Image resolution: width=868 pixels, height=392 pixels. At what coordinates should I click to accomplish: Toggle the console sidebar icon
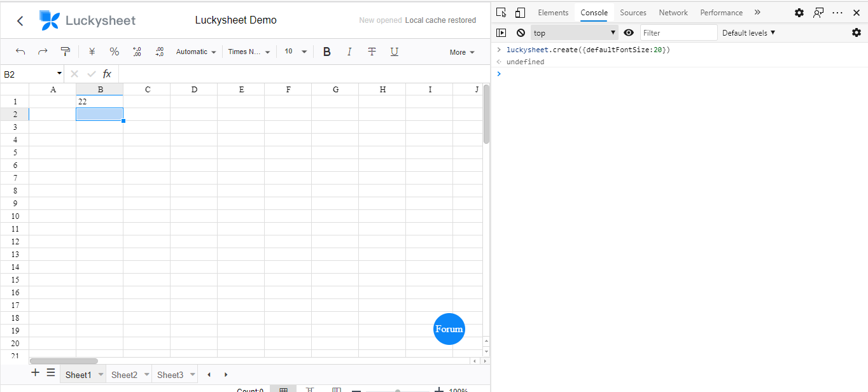(x=501, y=32)
